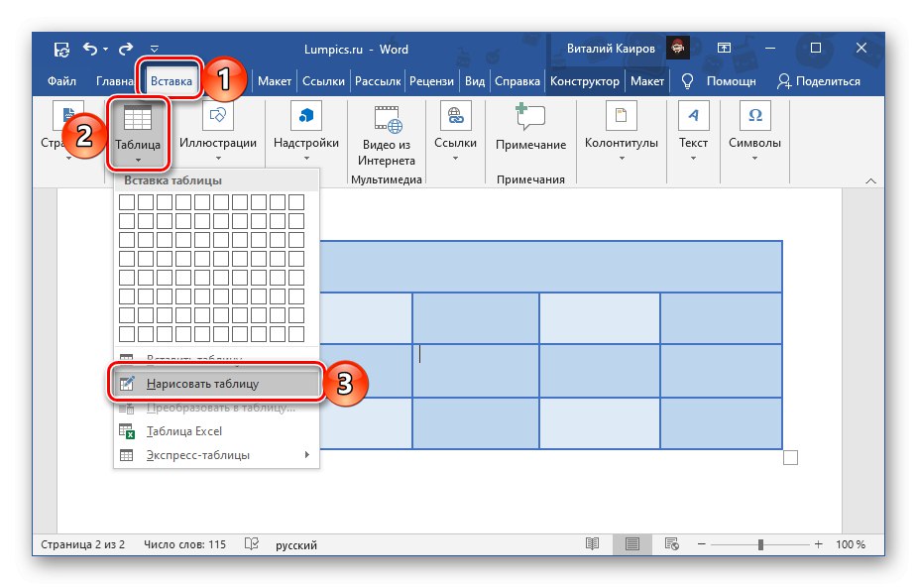This screenshot has width=917, height=588.
Task: Expand the Символы omega group
Action: (754, 131)
